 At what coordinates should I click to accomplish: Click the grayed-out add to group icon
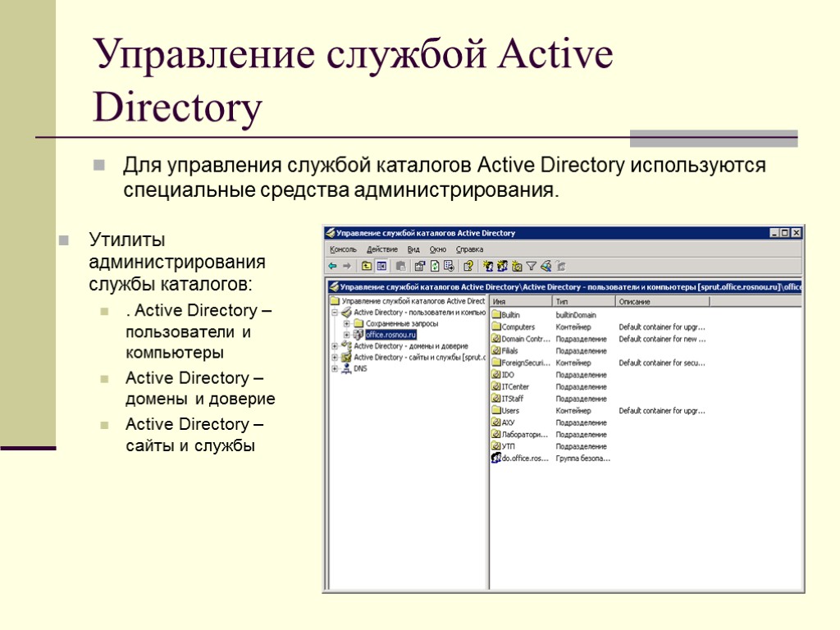point(560,266)
